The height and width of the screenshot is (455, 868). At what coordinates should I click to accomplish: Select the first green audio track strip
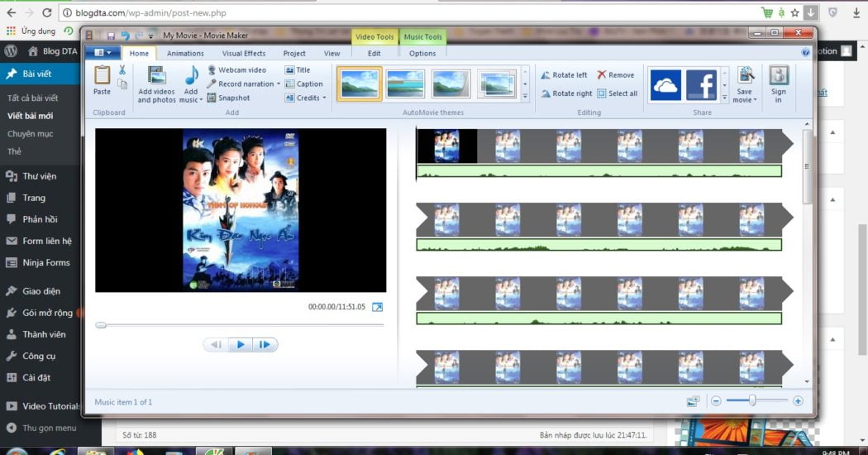599,171
